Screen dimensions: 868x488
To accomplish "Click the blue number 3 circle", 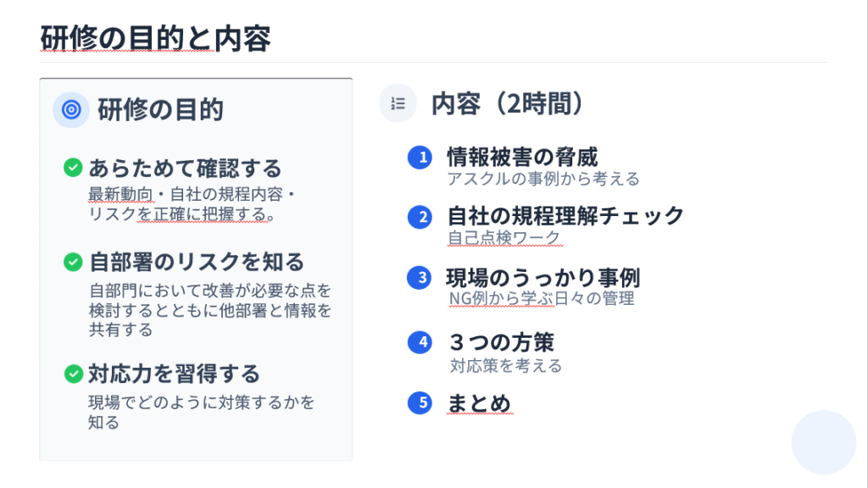I will pos(419,278).
